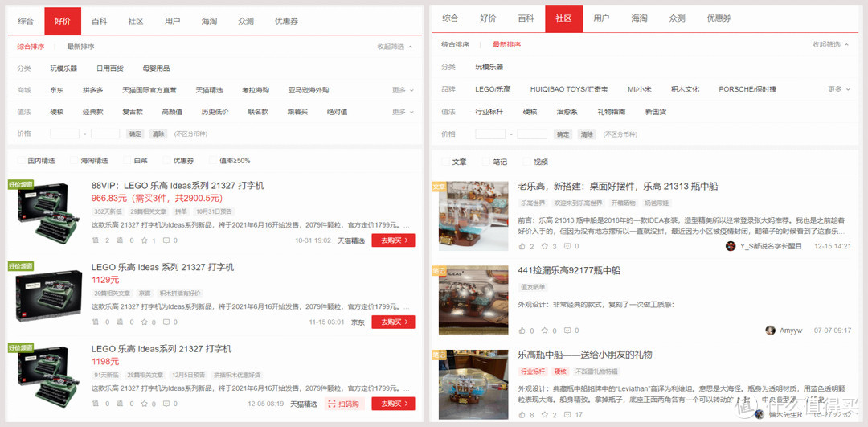Click 去购买 on the 1129元 deal

393,322
